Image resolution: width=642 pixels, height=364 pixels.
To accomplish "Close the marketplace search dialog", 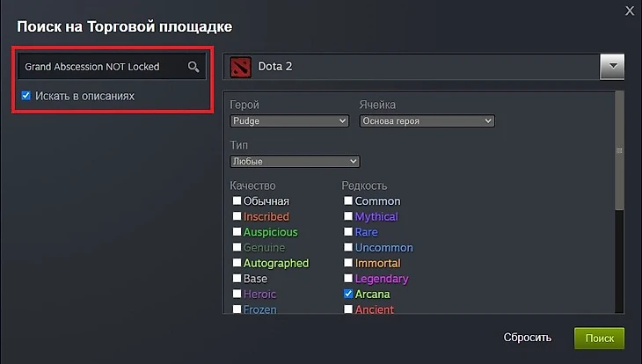I will pos(629,11).
